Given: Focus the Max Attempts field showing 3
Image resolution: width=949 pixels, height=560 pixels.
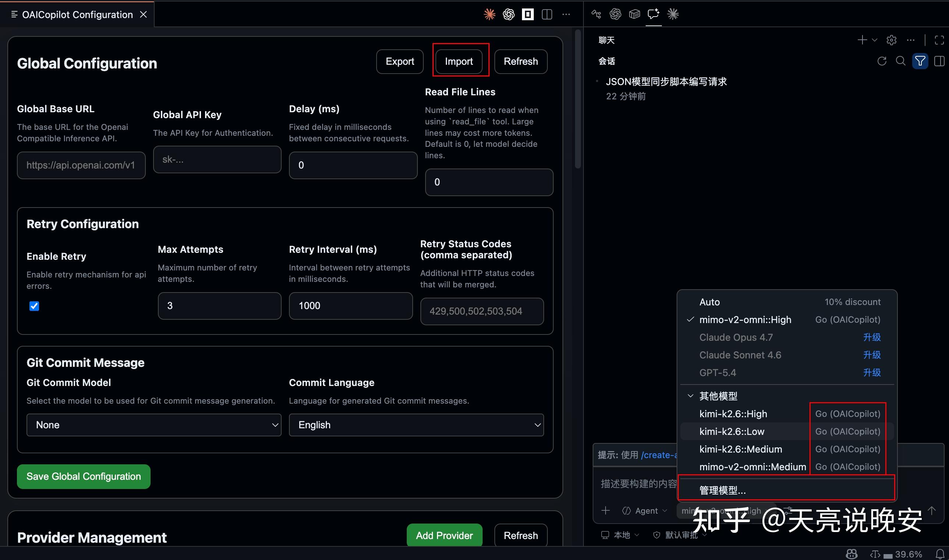Looking at the screenshot, I should click(x=219, y=306).
